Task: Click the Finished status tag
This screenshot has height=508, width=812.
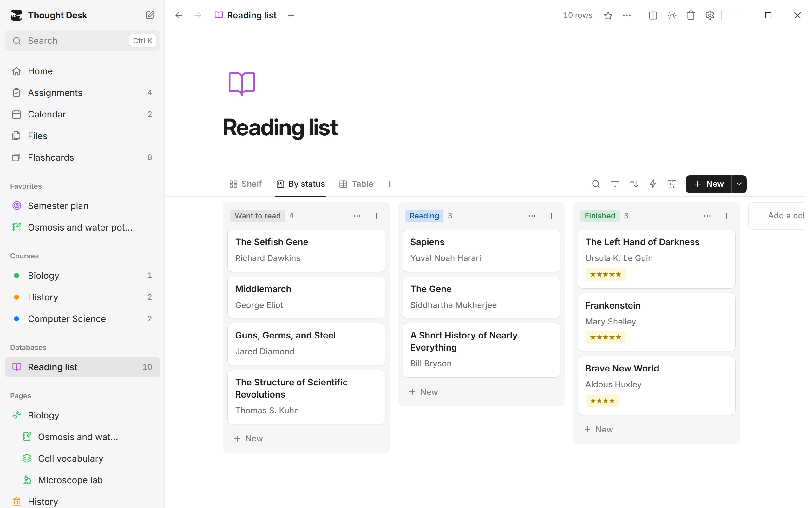Action: (x=599, y=216)
